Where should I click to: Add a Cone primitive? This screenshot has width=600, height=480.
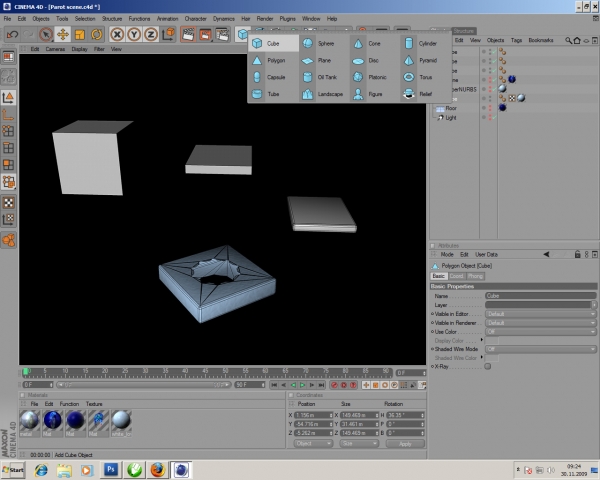374,43
